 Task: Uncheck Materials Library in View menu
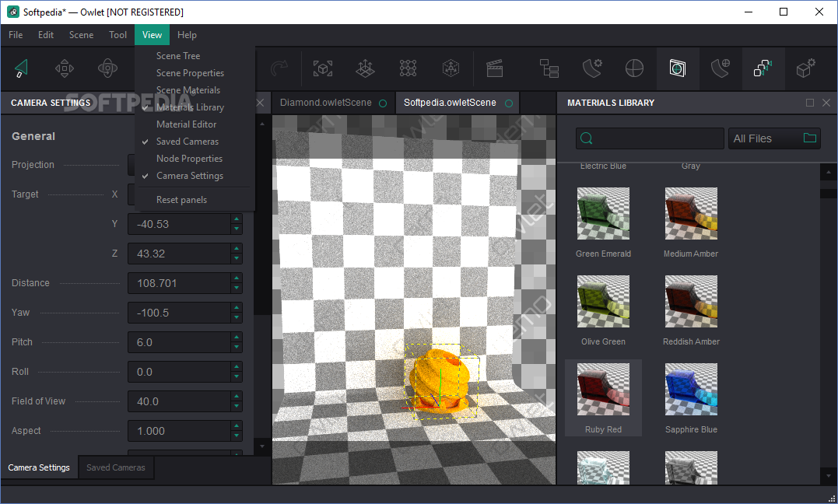pyautogui.click(x=195, y=107)
